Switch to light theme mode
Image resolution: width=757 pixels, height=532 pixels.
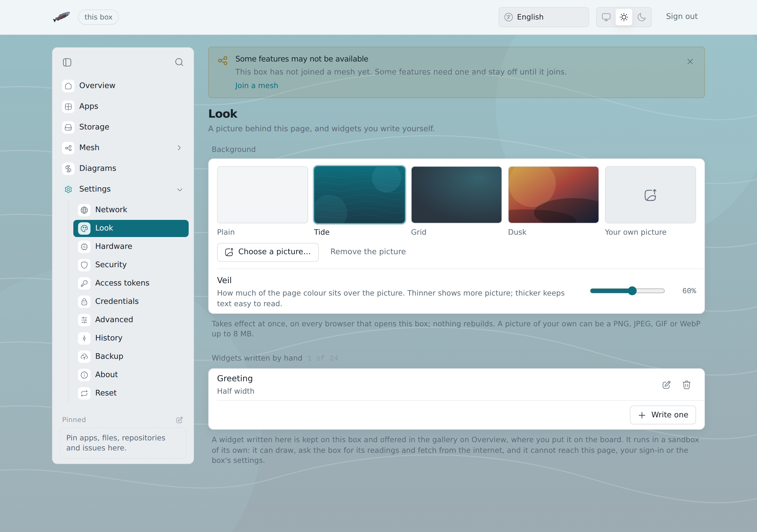click(x=624, y=17)
